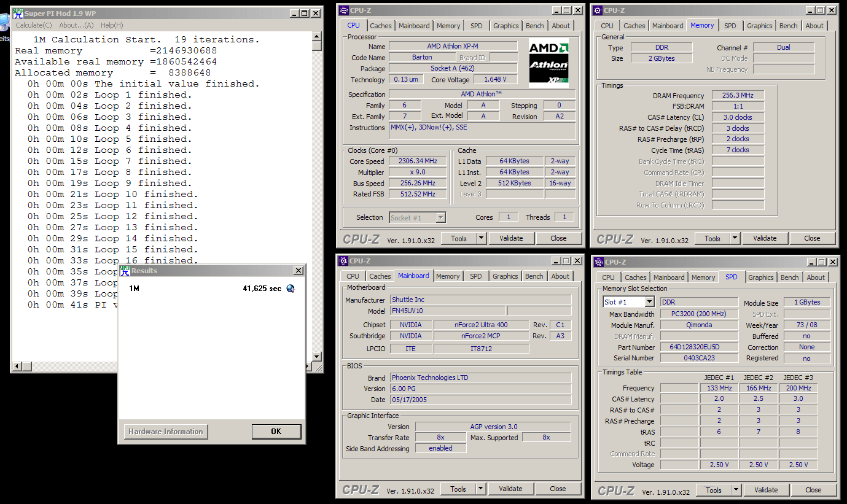This screenshot has height=504, width=847.
Task: Click the Rated FSB value 512.52 MHz
Action: point(418,194)
